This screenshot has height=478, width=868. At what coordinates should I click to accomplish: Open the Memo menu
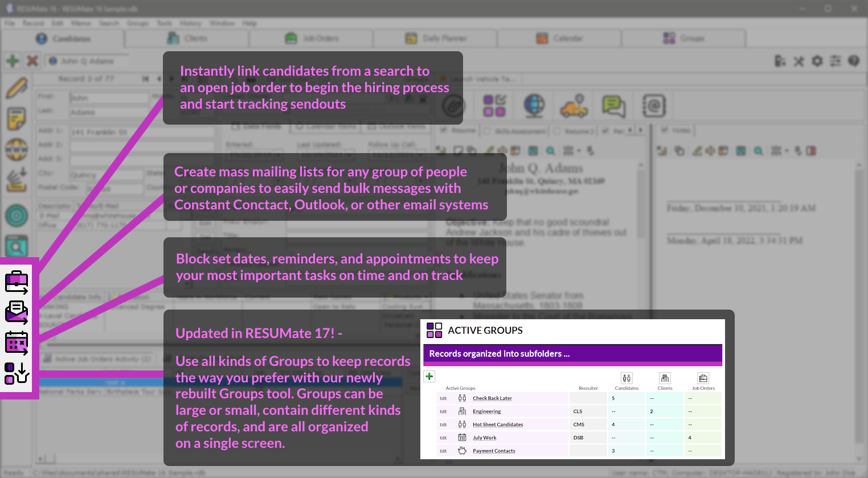click(81, 23)
